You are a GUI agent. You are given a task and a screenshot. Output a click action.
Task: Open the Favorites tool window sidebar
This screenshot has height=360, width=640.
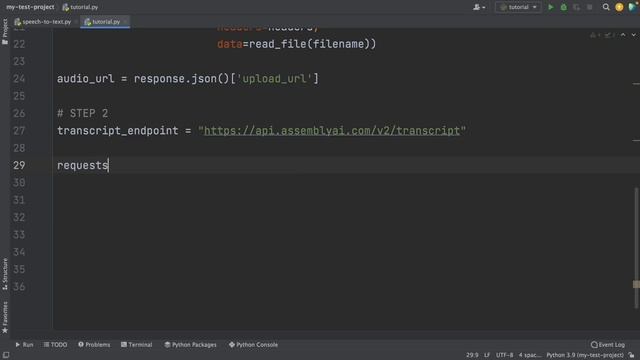(x=5, y=317)
